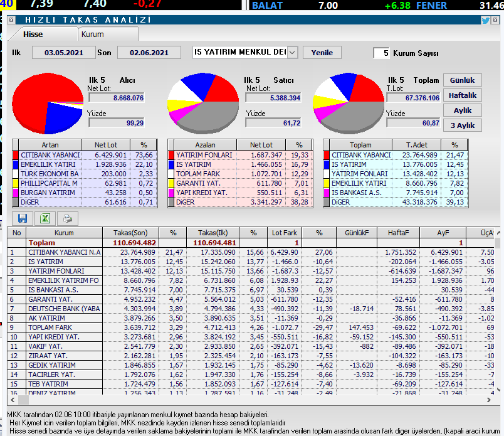This screenshot has height=436, width=504.
Task: Click blue swatch beside EMEKLILIK YATIRI in Artan table
Action: pyautogui.click(x=16, y=164)
